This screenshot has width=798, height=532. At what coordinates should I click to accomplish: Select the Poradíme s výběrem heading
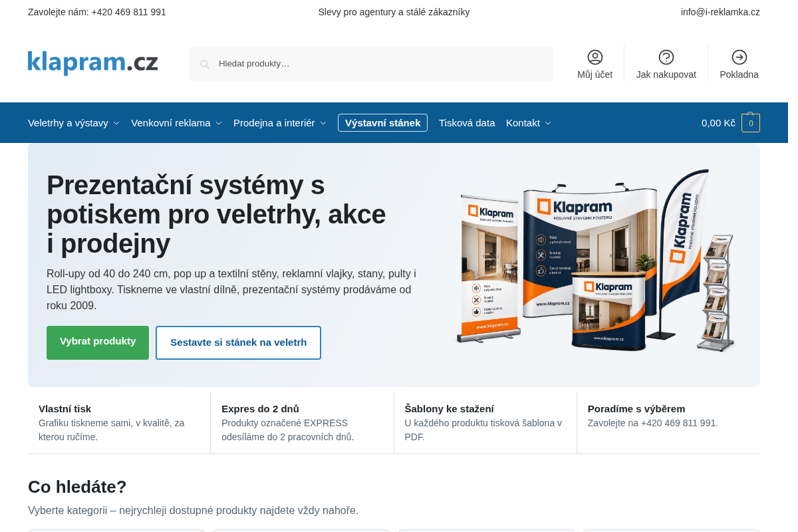click(636, 409)
